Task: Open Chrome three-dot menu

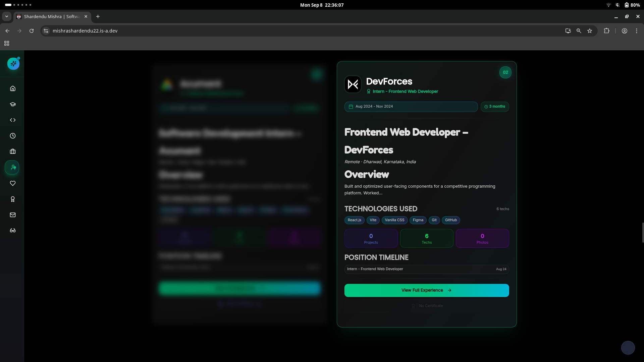Action: 636,31
